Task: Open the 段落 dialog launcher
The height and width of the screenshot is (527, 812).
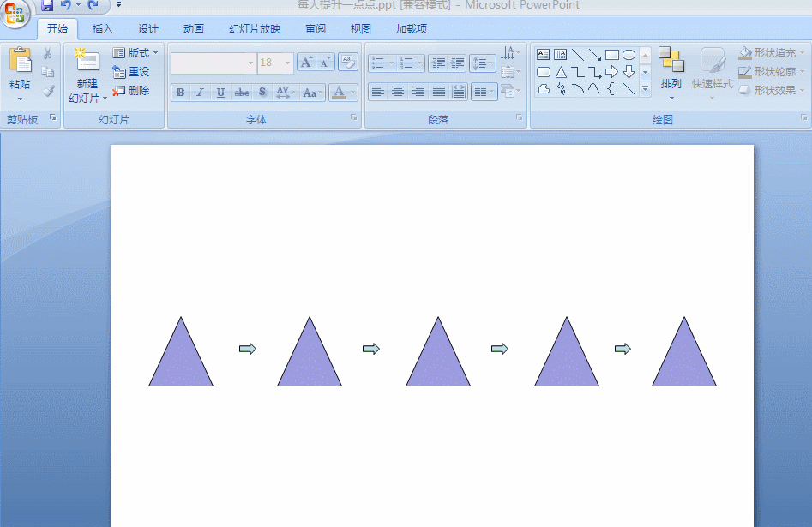Action: click(x=520, y=118)
